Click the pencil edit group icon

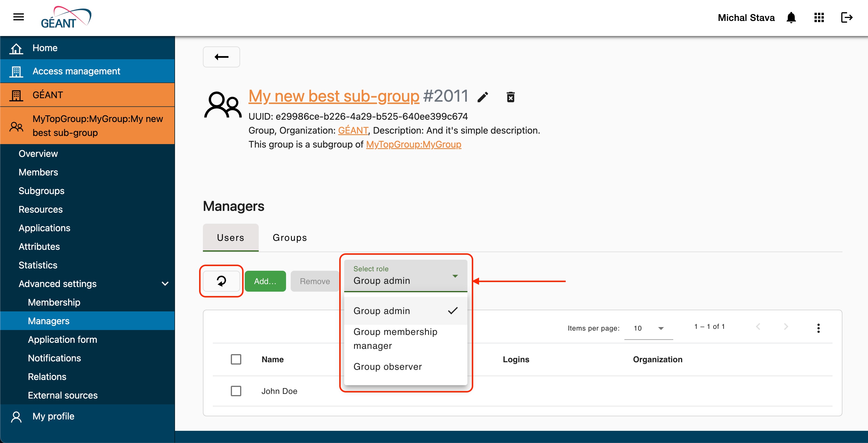[483, 97]
